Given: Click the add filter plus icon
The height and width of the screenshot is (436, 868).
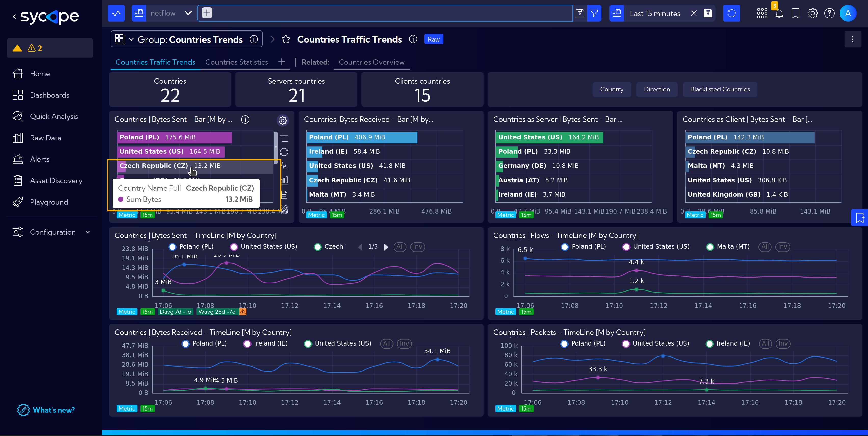Looking at the screenshot, I should pyautogui.click(x=207, y=13).
